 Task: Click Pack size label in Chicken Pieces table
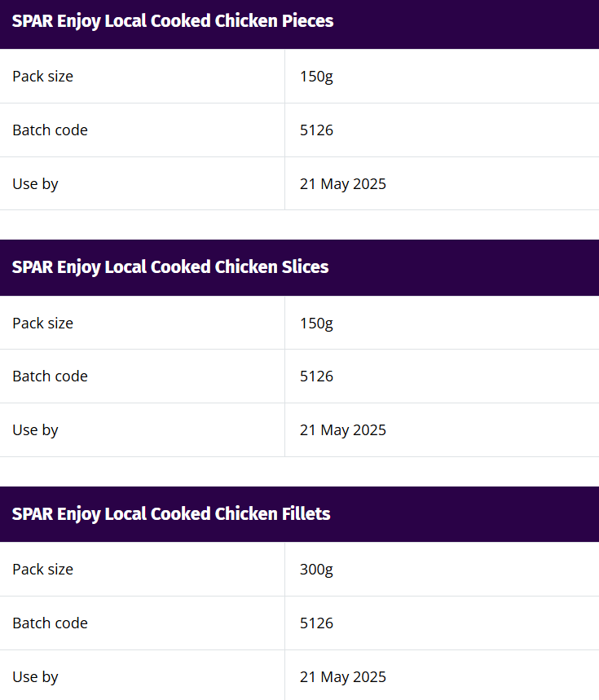(43, 77)
